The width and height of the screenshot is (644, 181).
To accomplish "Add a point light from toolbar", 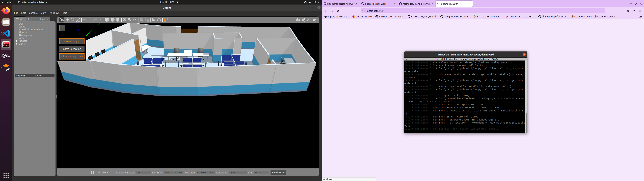I will pyautogui.click(x=124, y=20).
